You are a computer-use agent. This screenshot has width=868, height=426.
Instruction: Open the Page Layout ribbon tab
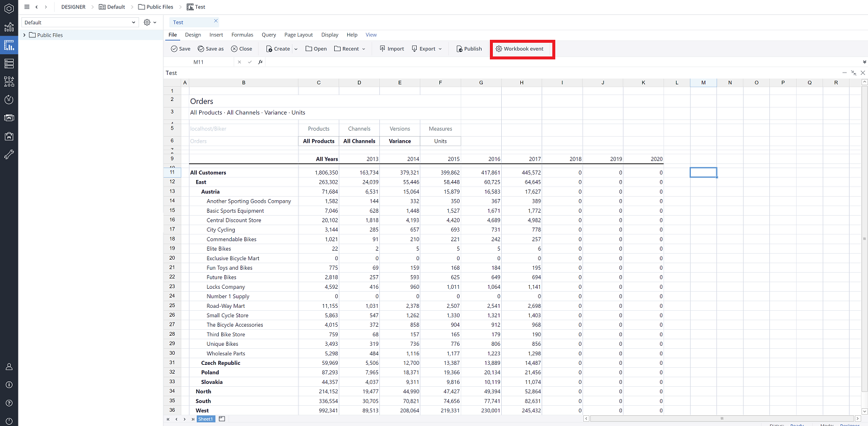298,35
